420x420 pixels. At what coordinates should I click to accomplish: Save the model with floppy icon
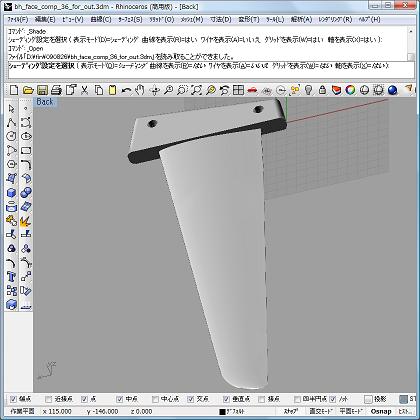coord(42,90)
